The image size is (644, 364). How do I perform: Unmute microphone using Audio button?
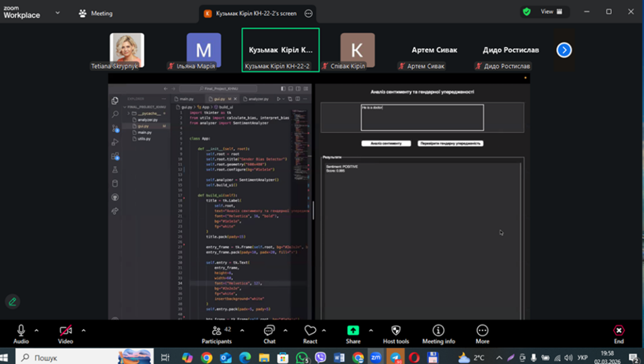tap(21, 331)
